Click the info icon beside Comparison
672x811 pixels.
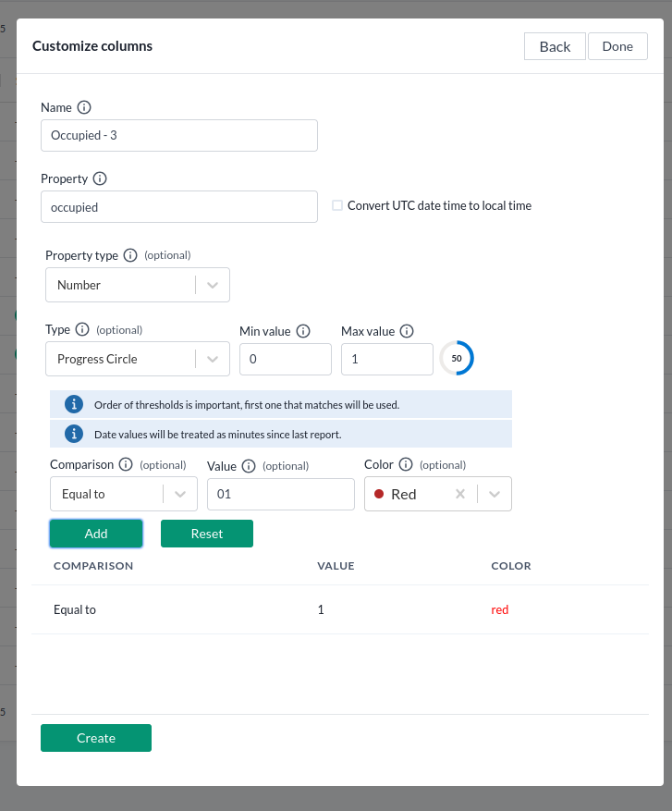click(x=126, y=465)
